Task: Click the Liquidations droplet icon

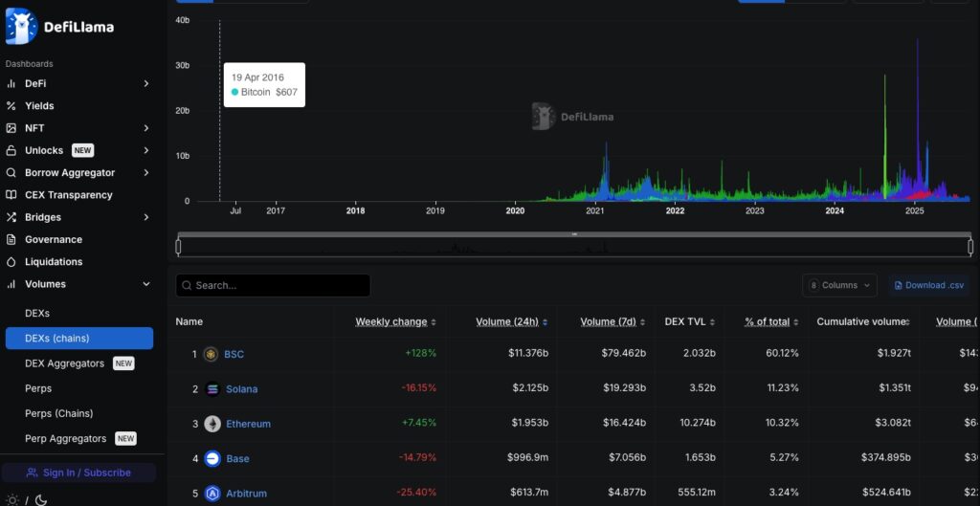Action: (11, 262)
